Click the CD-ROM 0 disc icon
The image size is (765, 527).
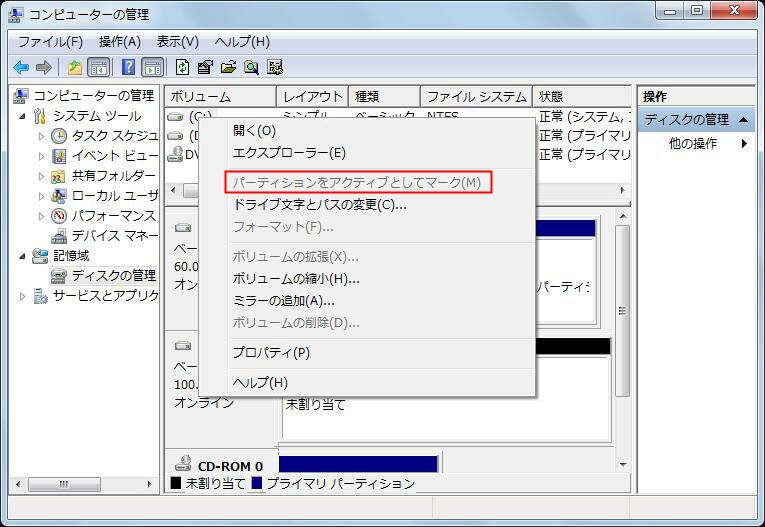(x=183, y=463)
